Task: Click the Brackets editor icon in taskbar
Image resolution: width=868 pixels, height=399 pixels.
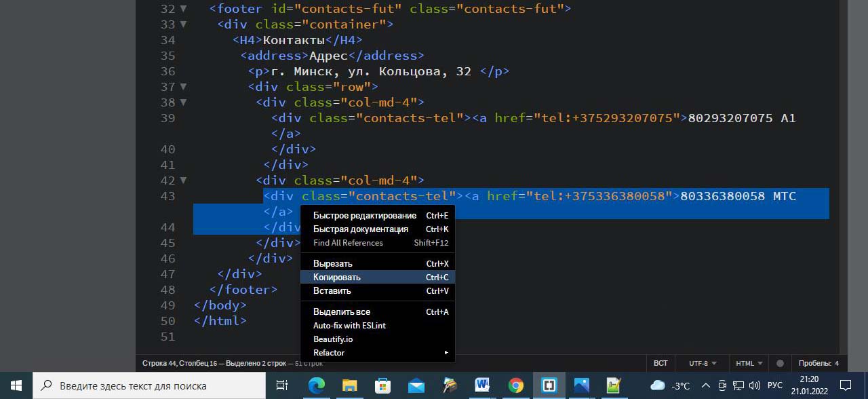Action: click(549, 385)
